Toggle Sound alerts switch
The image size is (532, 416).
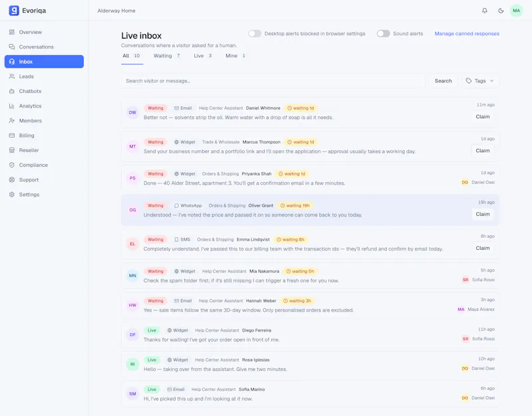pos(384,34)
